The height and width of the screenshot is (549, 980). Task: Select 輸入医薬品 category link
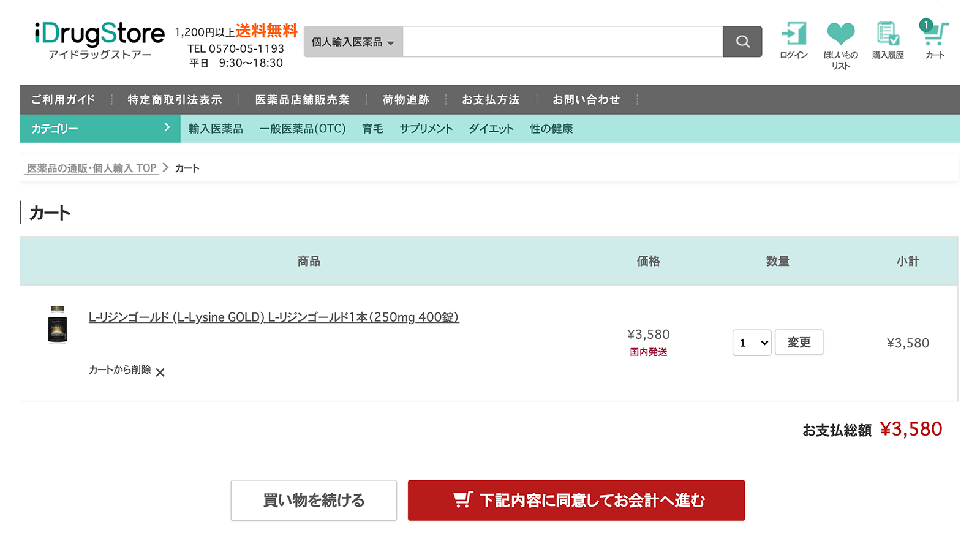tap(216, 129)
